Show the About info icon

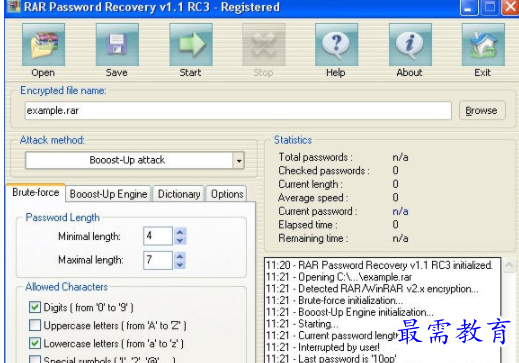410,45
